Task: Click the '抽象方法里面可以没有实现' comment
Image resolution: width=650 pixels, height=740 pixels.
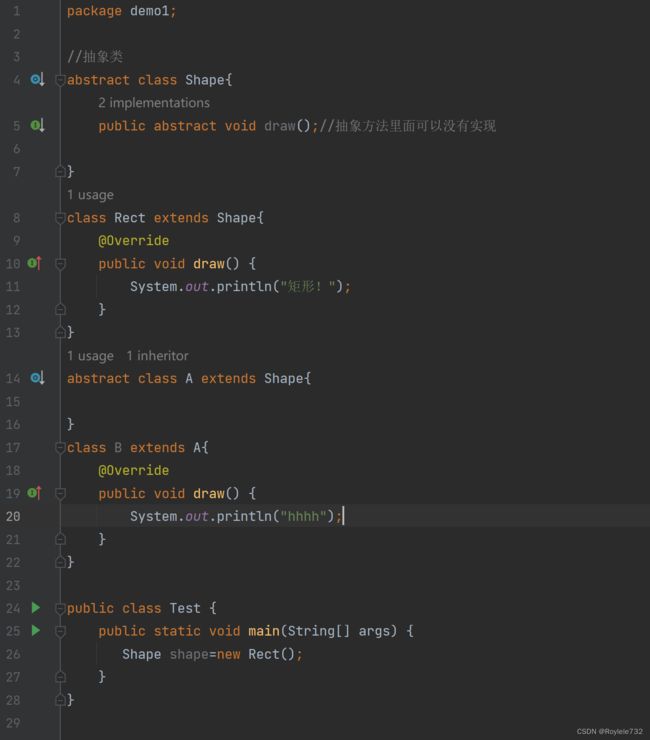Action: coord(408,126)
